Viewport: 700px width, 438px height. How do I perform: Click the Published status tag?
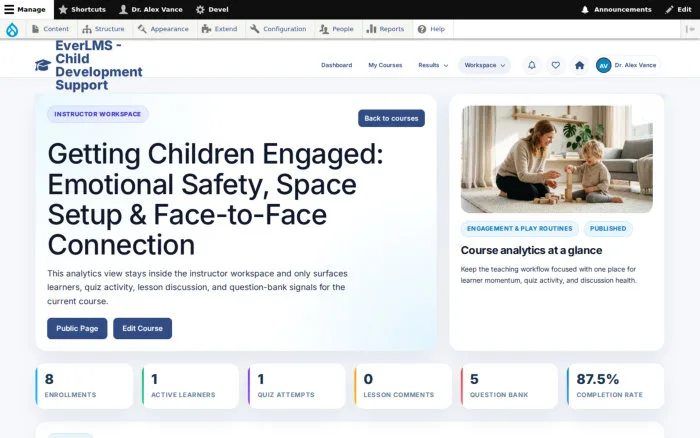608,229
